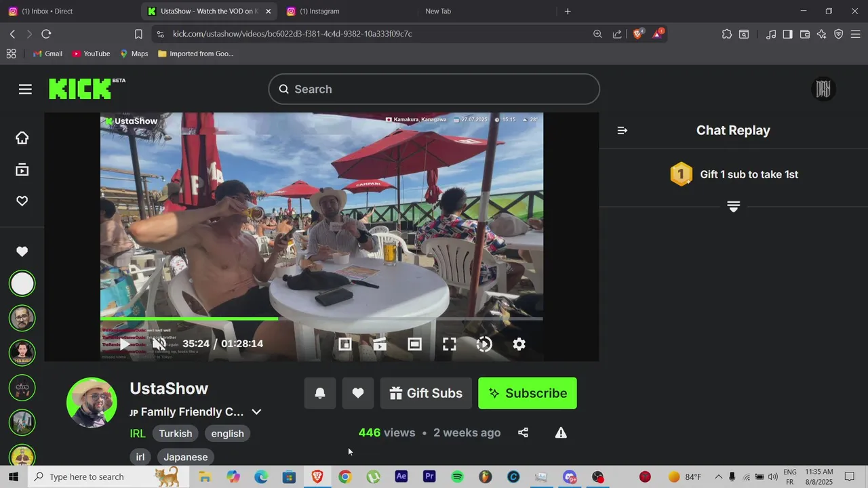This screenshot has width=868, height=488.
Task: Focus the Kick Search field
Action: (434, 89)
